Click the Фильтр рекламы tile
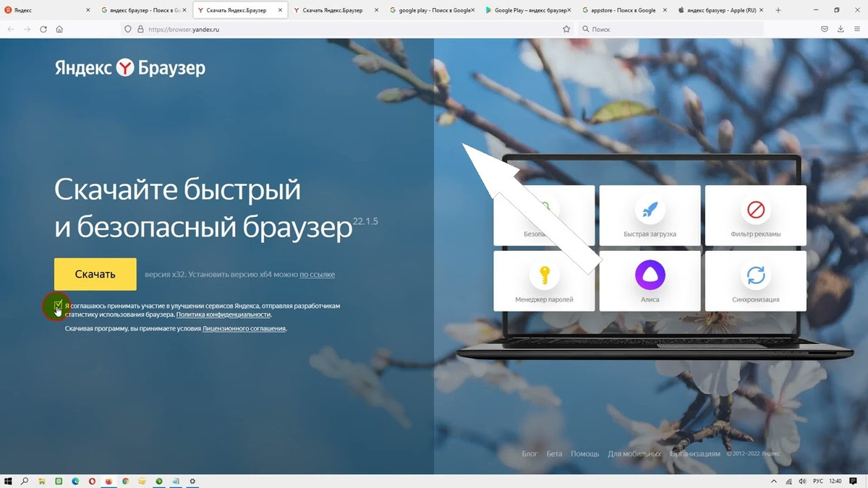 pyautogui.click(x=755, y=215)
